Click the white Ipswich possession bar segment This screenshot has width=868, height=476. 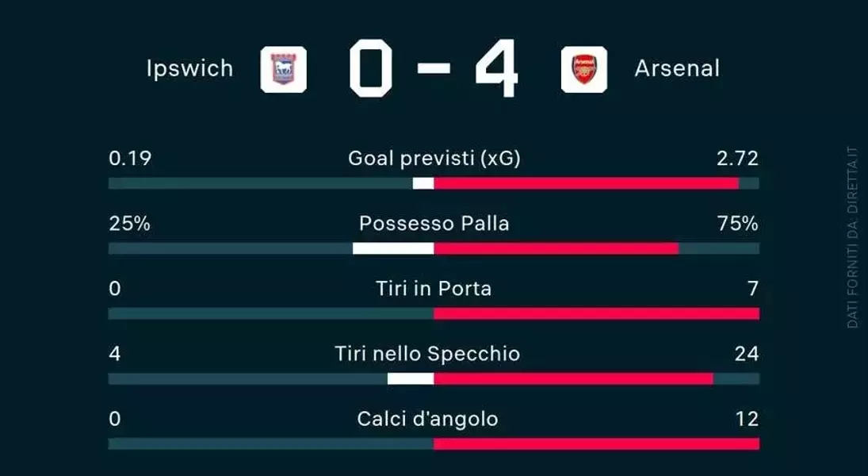coord(393,248)
